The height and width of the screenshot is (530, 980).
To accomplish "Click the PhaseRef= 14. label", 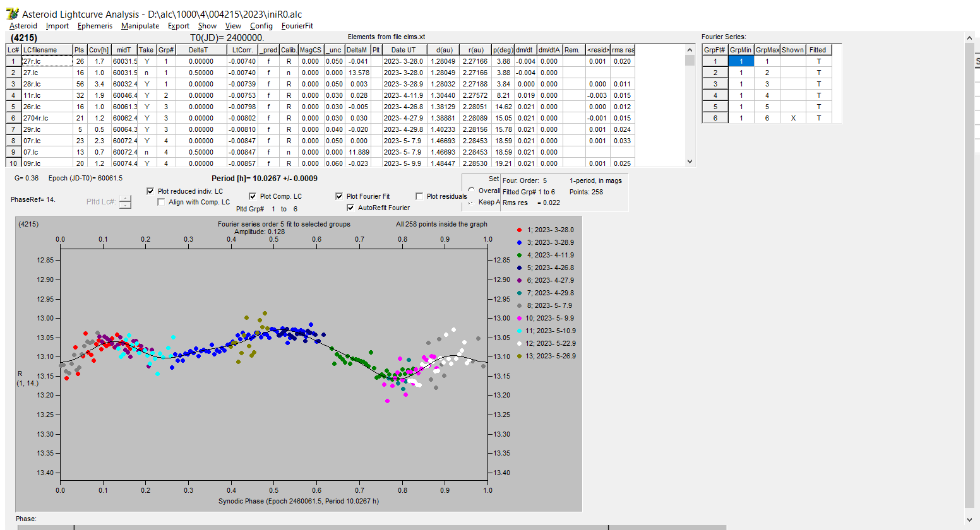I will coord(33,199).
